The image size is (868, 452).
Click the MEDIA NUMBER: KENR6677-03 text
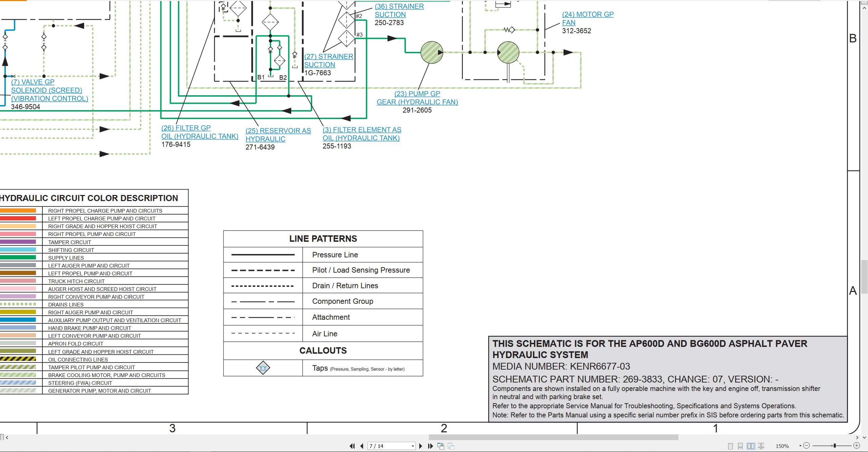pyautogui.click(x=561, y=367)
